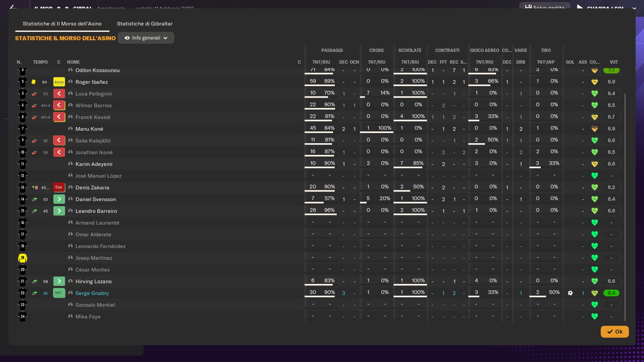The image size is (644, 362).
Task: Click Odilon Kossounou green rating badge
Action: (611, 70)
